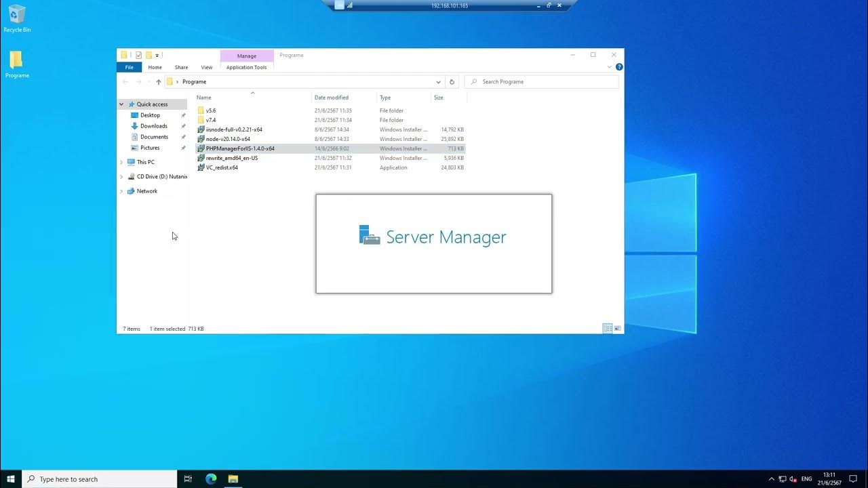Open the Action Center notifications icon
Screen dimensions: 868x488
[x=854, y=479]
